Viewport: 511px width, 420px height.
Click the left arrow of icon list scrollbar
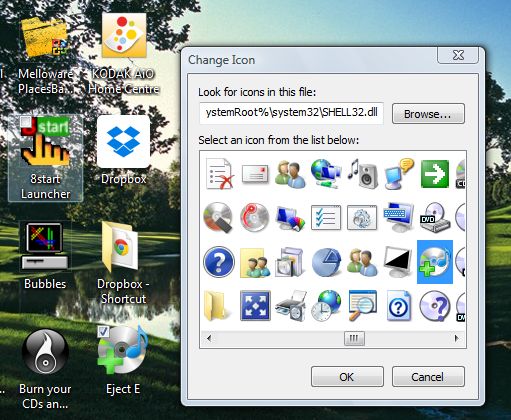[209, 339]
